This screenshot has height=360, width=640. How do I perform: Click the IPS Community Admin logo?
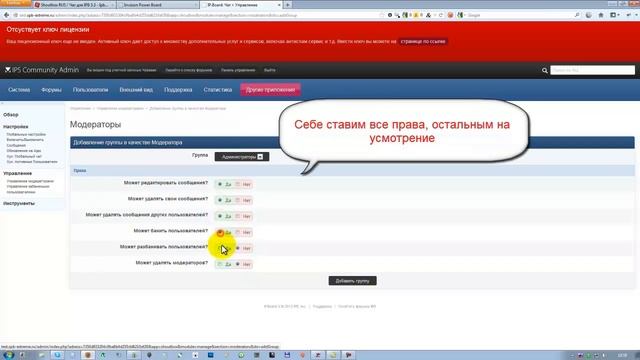point(42,70)
